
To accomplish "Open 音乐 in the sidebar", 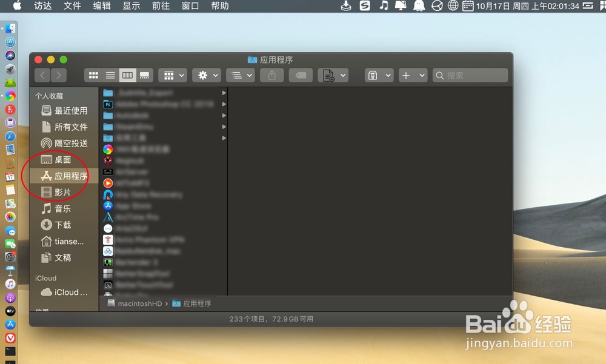I will 56,209.
